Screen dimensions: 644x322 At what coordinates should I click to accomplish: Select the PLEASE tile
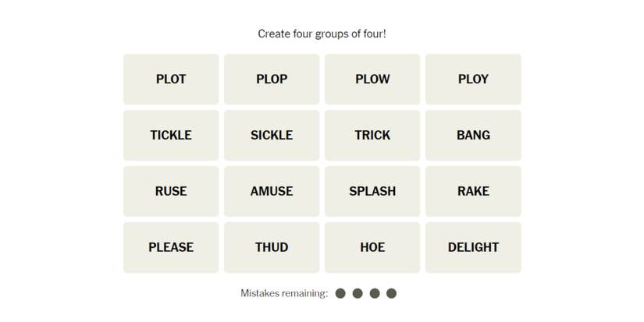point(171,247)
